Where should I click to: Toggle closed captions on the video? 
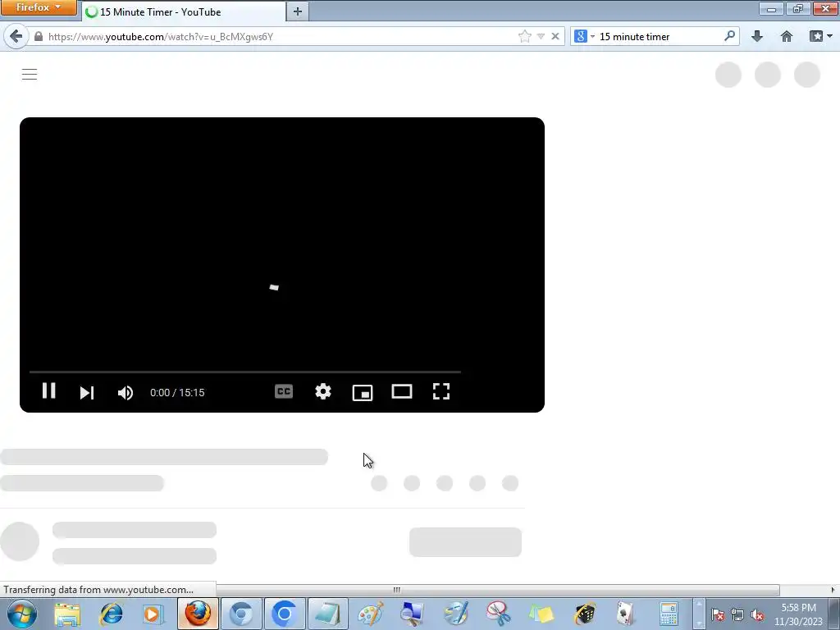[x=283, y=391]
